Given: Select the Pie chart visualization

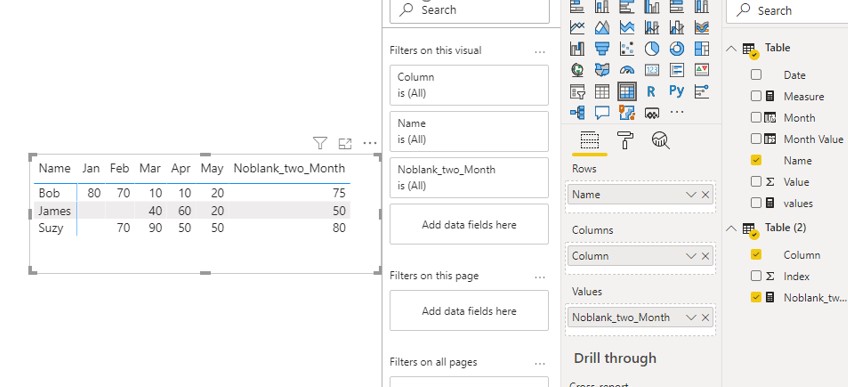Looking at the screenshot, I should (652, 49).
